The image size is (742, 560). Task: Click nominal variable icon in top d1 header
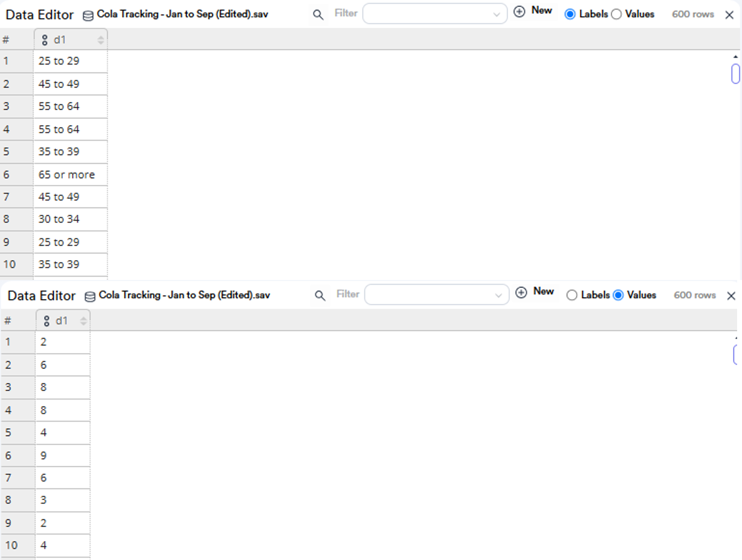pos(44,40)
